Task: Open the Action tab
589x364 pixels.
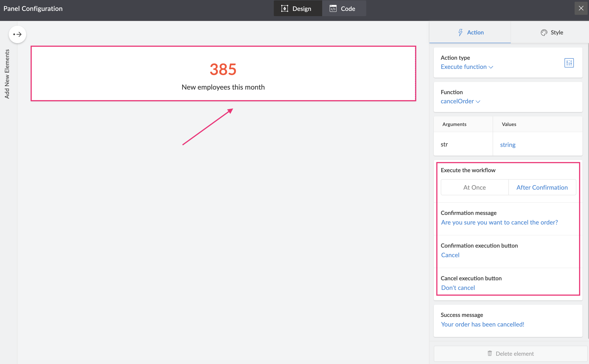Action: tap(470, 32)
